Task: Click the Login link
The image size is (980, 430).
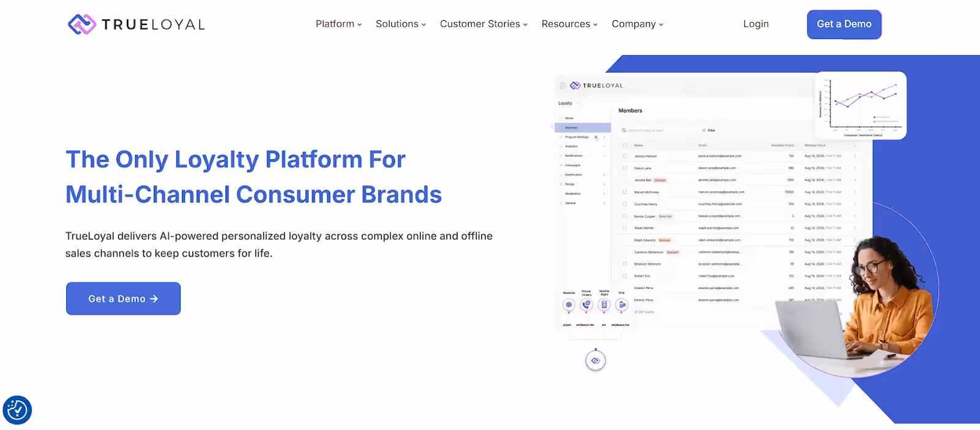Action: [x=756, y=24]
